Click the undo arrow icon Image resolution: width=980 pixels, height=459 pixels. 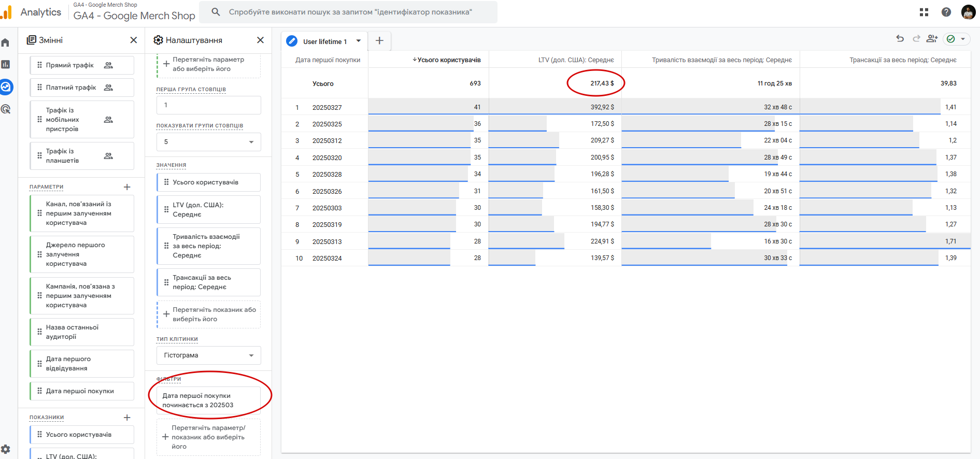tap(900, 39)
